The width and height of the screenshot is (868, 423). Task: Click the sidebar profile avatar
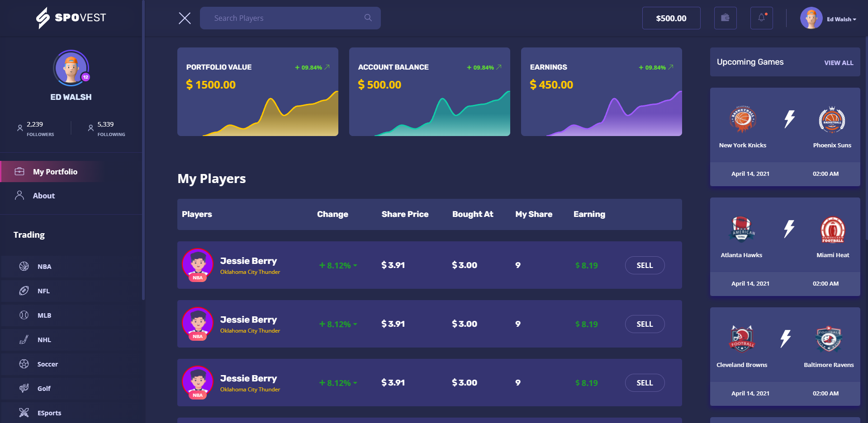click(71, 68)
